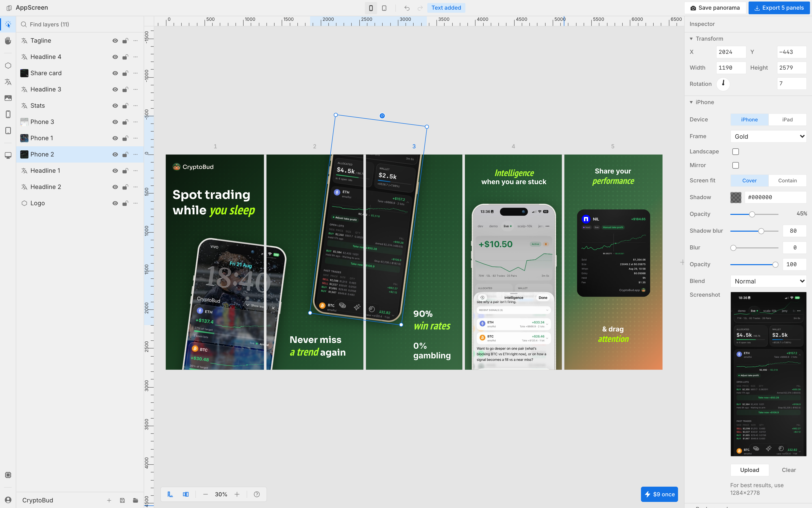812x508 pixels.
Task: Open the Shadow color swatch
Action: [736, 197]
